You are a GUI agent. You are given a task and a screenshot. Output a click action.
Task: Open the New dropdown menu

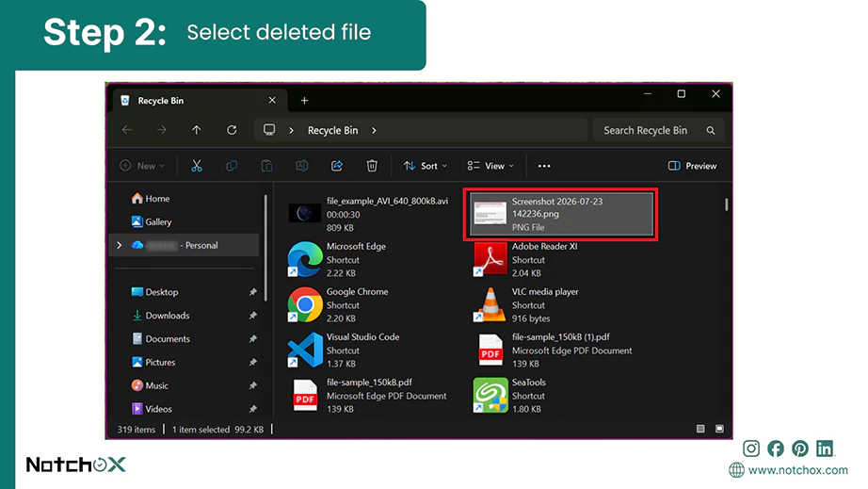click(x=142, y=166)
